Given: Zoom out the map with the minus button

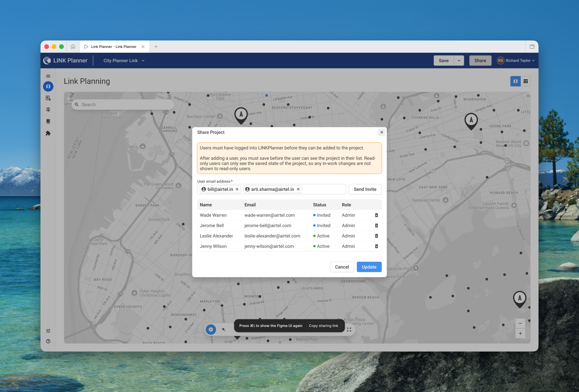Looking at the screenshot, I should [x=520, y=323].
